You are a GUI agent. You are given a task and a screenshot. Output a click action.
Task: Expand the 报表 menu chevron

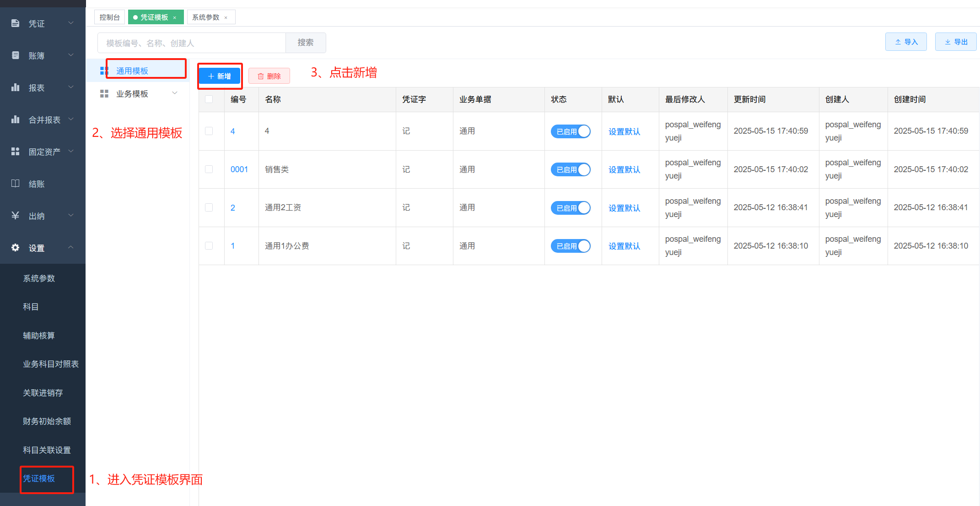coord(71,87)
